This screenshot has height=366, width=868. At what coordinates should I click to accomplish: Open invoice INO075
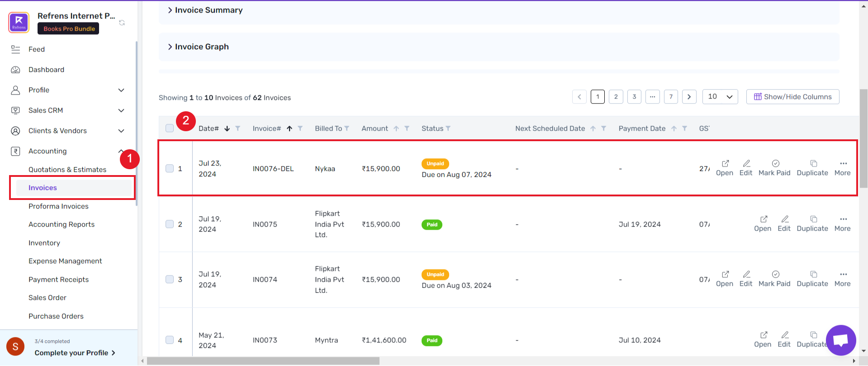(763, 223)
